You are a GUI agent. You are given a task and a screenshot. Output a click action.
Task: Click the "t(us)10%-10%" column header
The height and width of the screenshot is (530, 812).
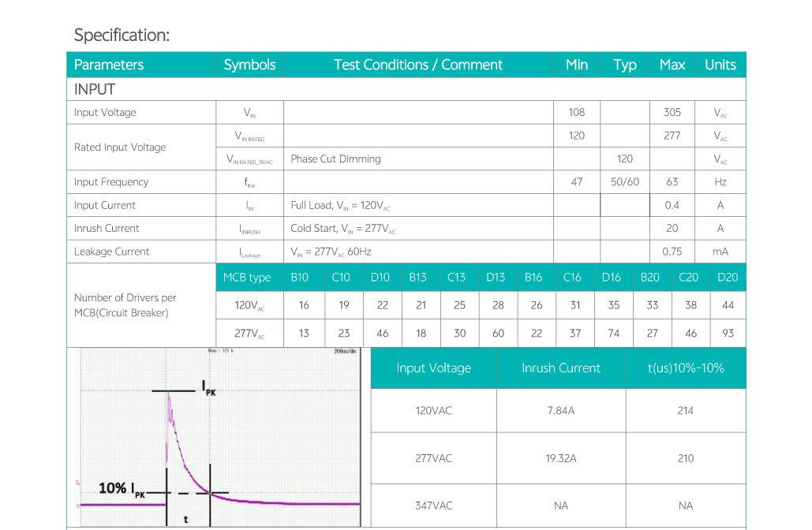685,368
